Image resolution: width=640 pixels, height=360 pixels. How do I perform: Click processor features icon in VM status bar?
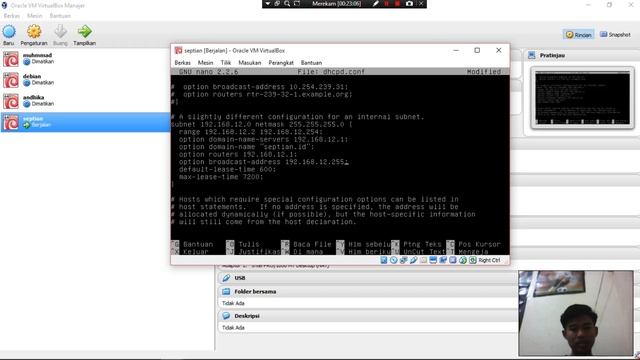pyautogui.click(x=453, y=260)
